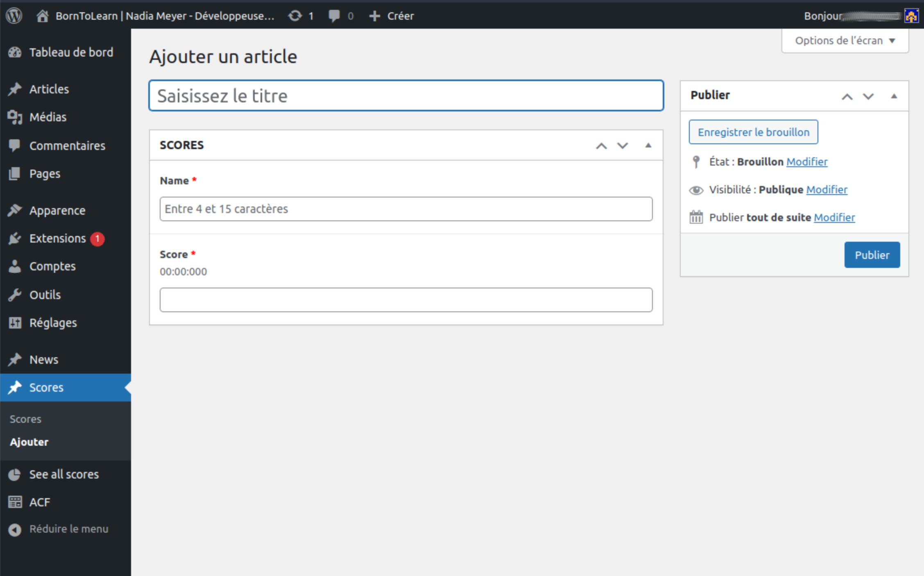Open the Commentaires menu

pos(66,145)
